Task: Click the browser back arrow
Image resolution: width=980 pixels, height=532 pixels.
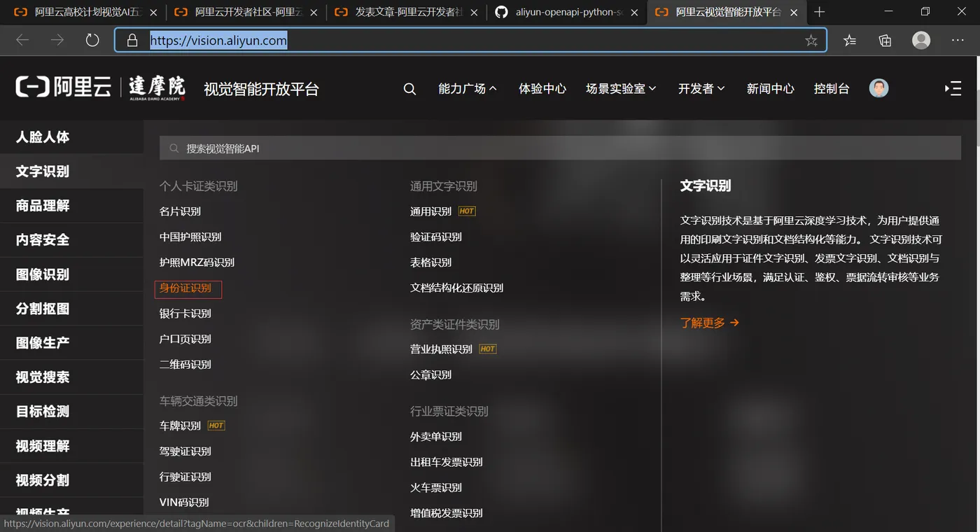Action: point(22,41)
